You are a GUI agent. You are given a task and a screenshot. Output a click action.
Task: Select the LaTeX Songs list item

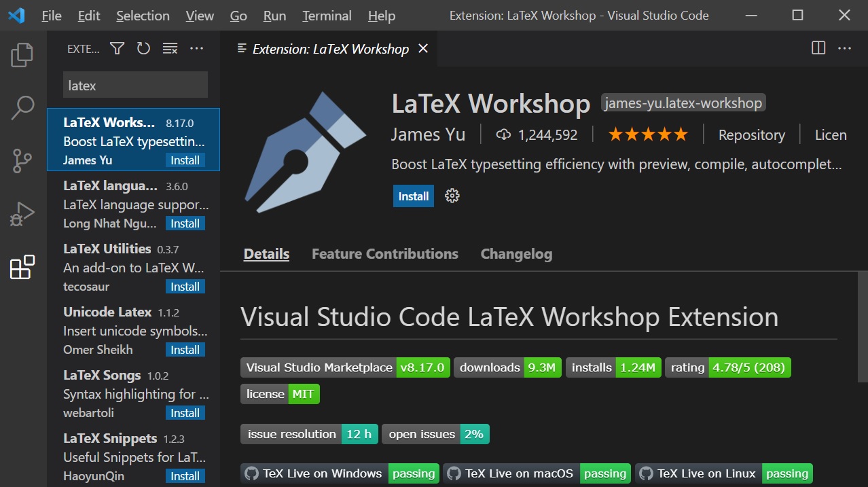tap(133, 393)
